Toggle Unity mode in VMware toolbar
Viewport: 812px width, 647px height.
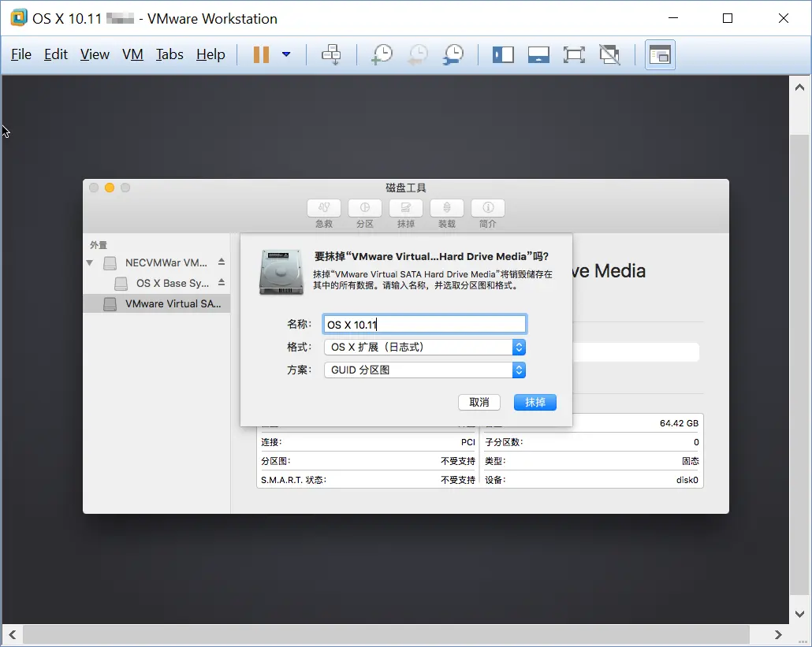pos(609,54)
